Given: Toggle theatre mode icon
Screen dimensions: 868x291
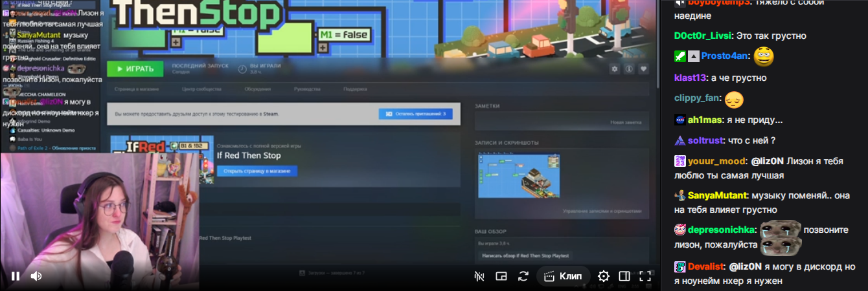Looking at the screenshot, I should 624,276.
